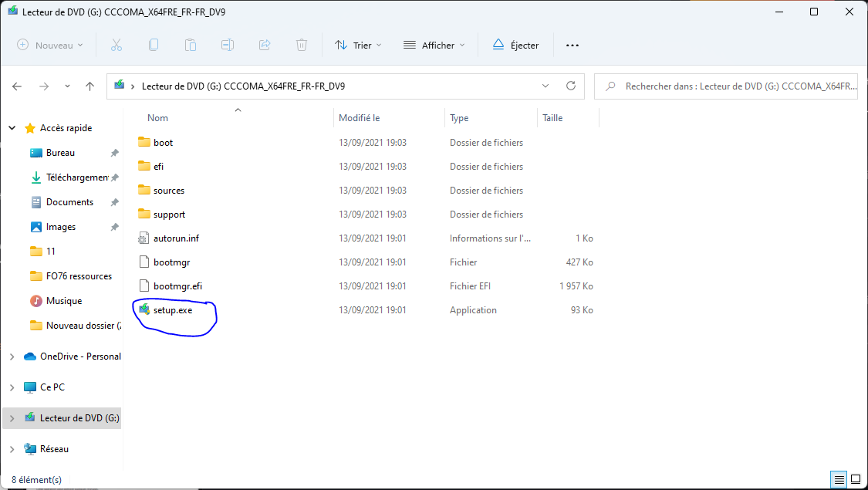Open the Trier sort dropdown

coord(358,46)
